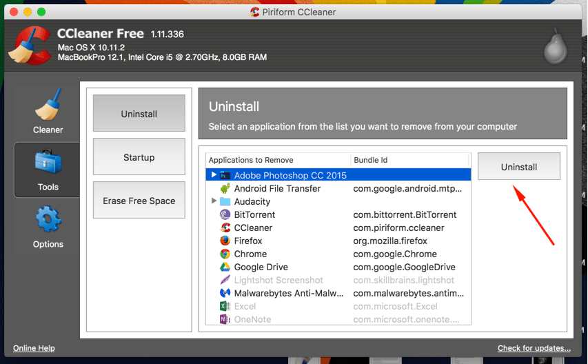The image size is (588, 364).
Task: Click the Malwarebytes icon in list
Action: 225,293
